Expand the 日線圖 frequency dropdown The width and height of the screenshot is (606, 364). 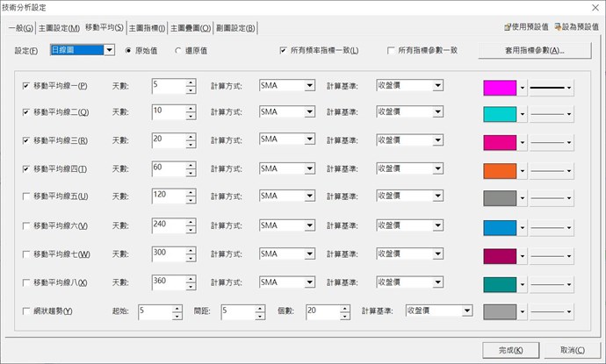(x=109, y=51)
